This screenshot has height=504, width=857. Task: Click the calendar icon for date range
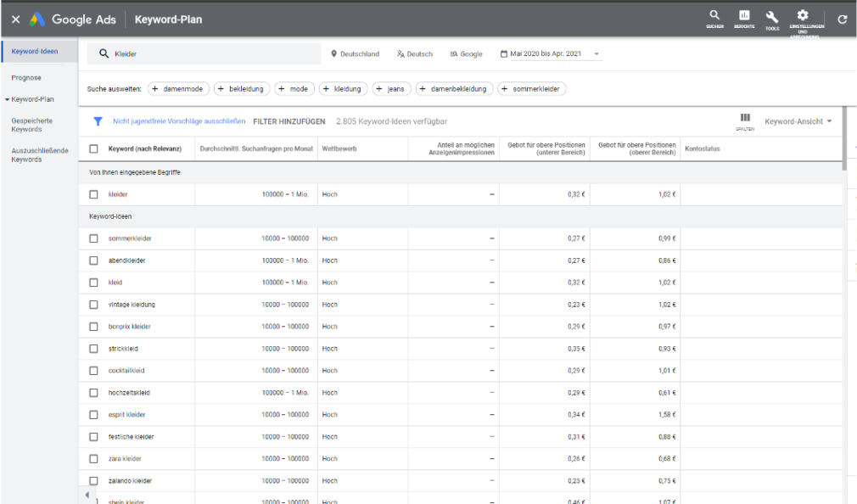coord(504,53)
